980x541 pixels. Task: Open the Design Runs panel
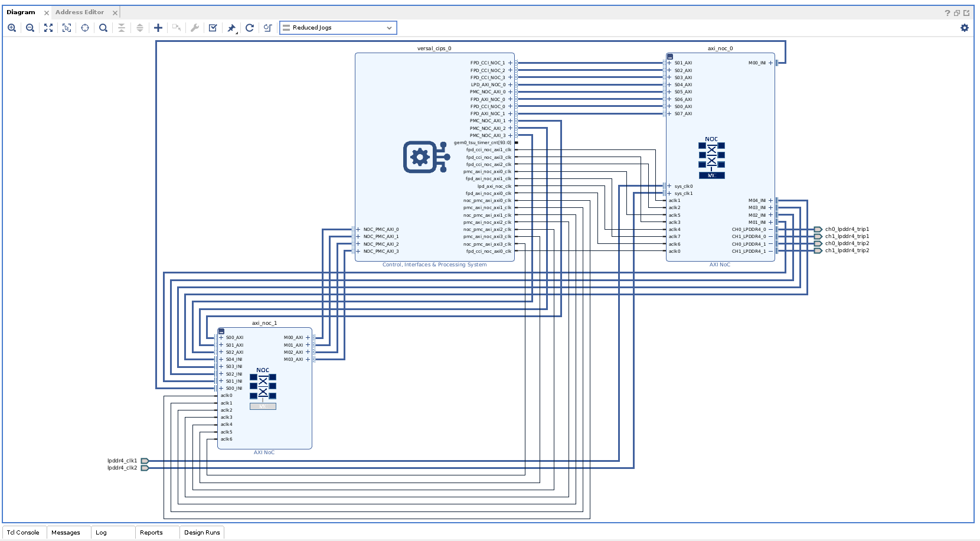pos(202,532)
